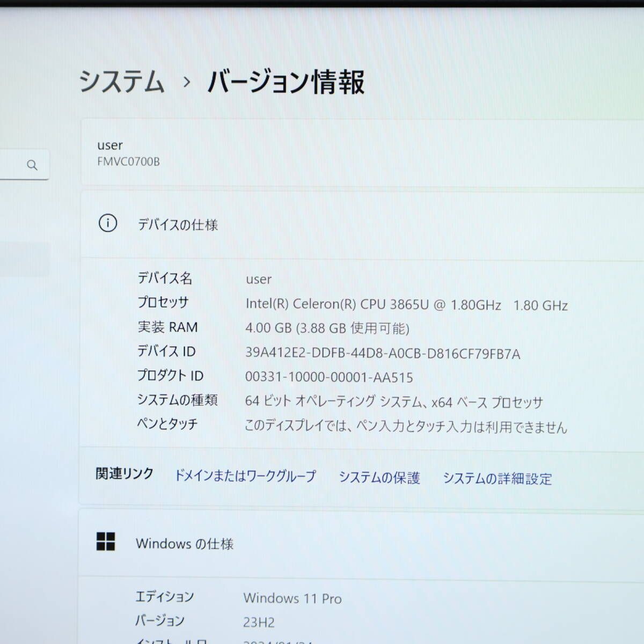Select product ID 00331-10000-00001-AA515
Screen dimensions: 644x644
tap(329, 377)
